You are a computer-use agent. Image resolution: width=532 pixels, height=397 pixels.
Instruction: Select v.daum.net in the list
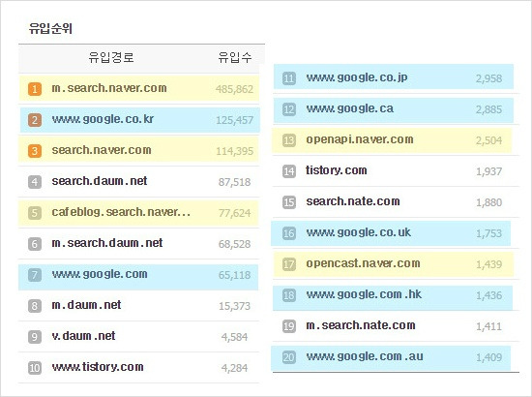click(x=83, y=336)
